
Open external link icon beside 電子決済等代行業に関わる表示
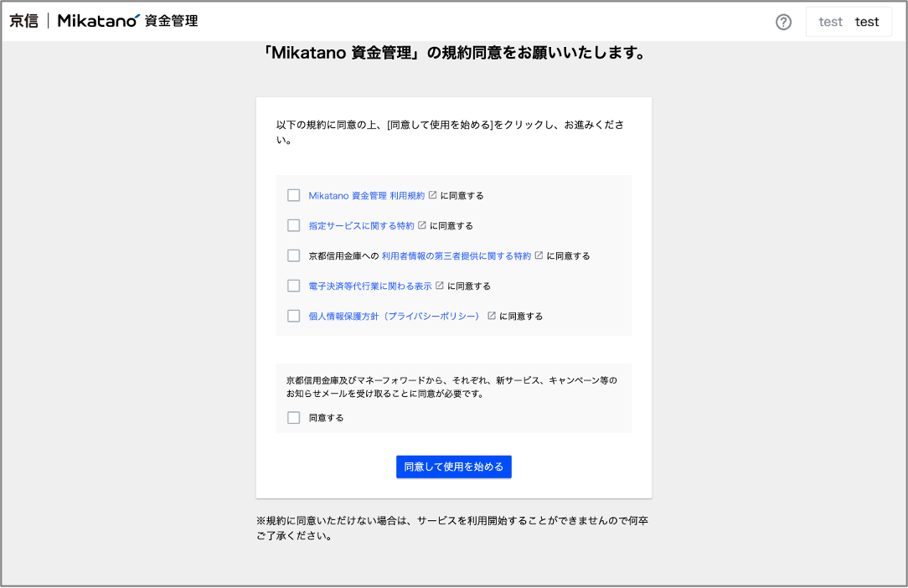click(440, 286)
